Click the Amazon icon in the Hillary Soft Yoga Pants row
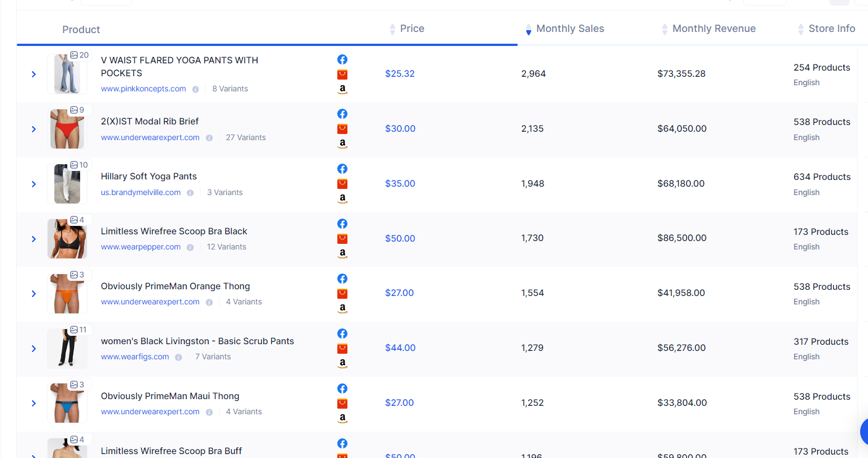The width and height of the screenshot is (868, 458). coord(342,198)
